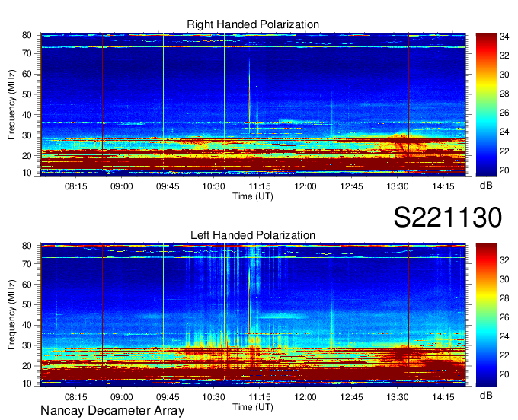Screen dimensions: 518x420
Task: Click 10:30 time tick on Right Handed plot
Action: (213, 186)
